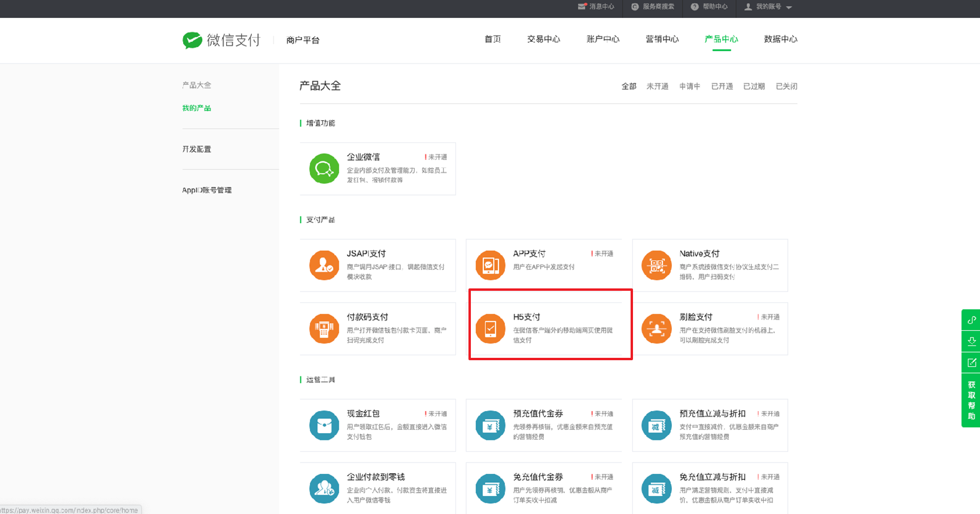Image resolution: width=980 pixels, height=514 pixels.
Task: Expand the 我的账号 dropdown arrow
Action: point(789,7)
